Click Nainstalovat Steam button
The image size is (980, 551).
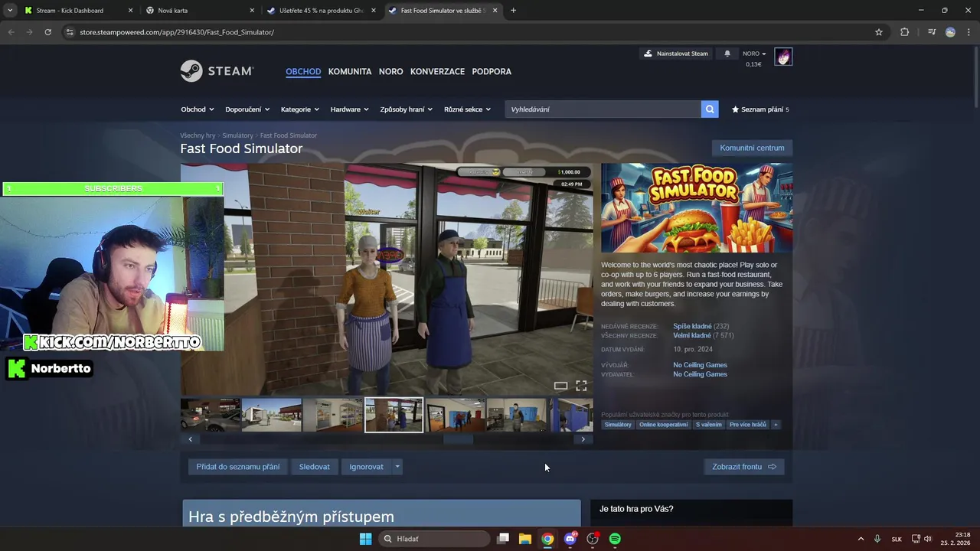coord(677,54)
